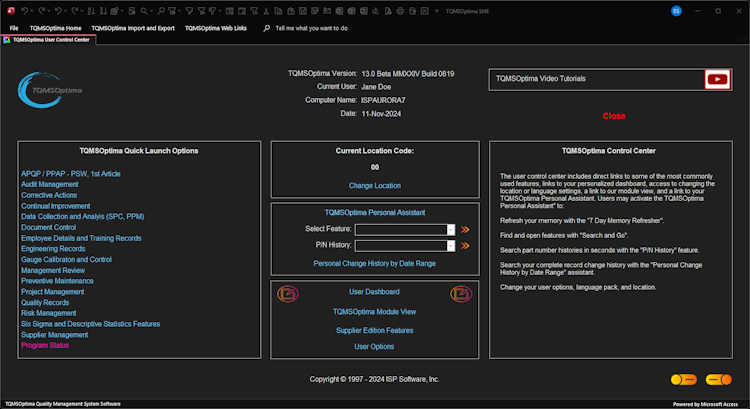Click the orange go arrows beside P/N History
This screenshot has width=750, height=409.
465,246
